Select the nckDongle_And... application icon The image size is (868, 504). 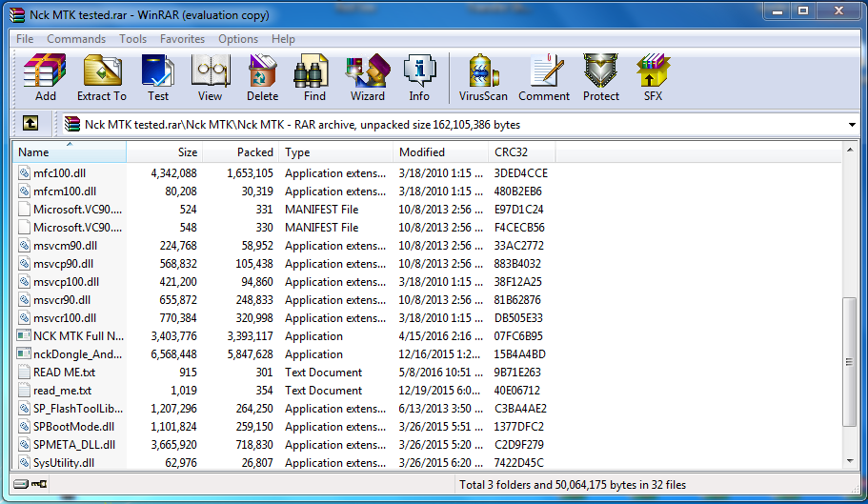pos(24,354)
